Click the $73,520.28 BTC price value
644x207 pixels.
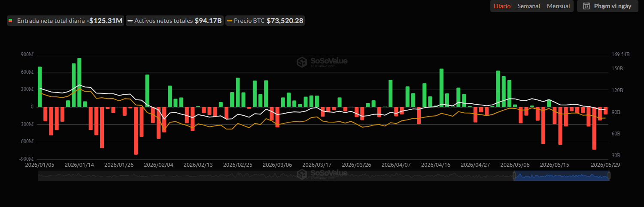(x=285, y=21)
